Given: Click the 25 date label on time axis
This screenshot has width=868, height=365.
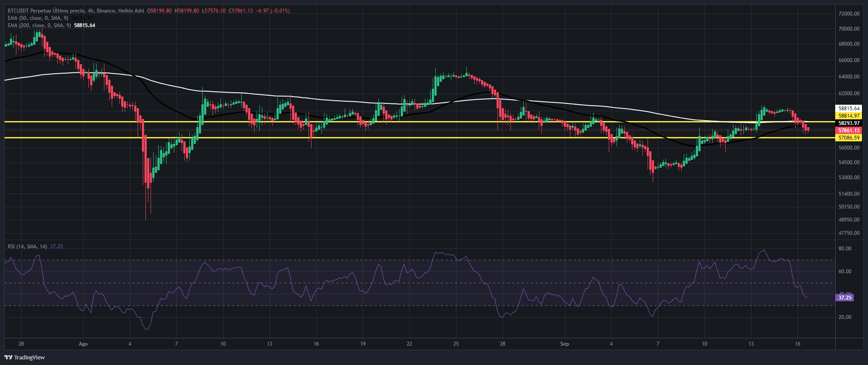Looking at the screenshot, I should click(456, 344).
